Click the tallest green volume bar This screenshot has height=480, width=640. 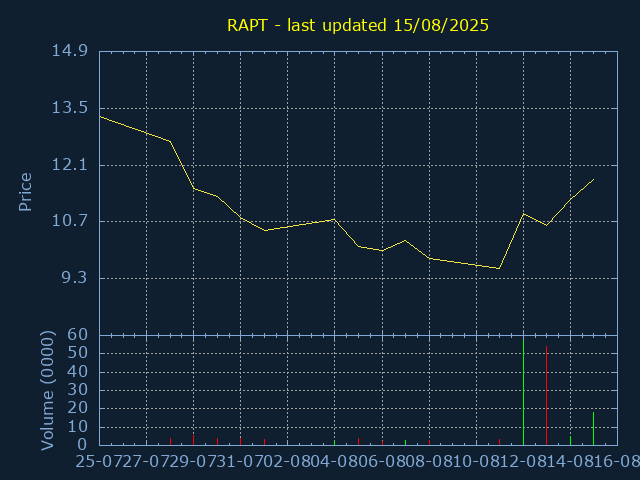523,392
